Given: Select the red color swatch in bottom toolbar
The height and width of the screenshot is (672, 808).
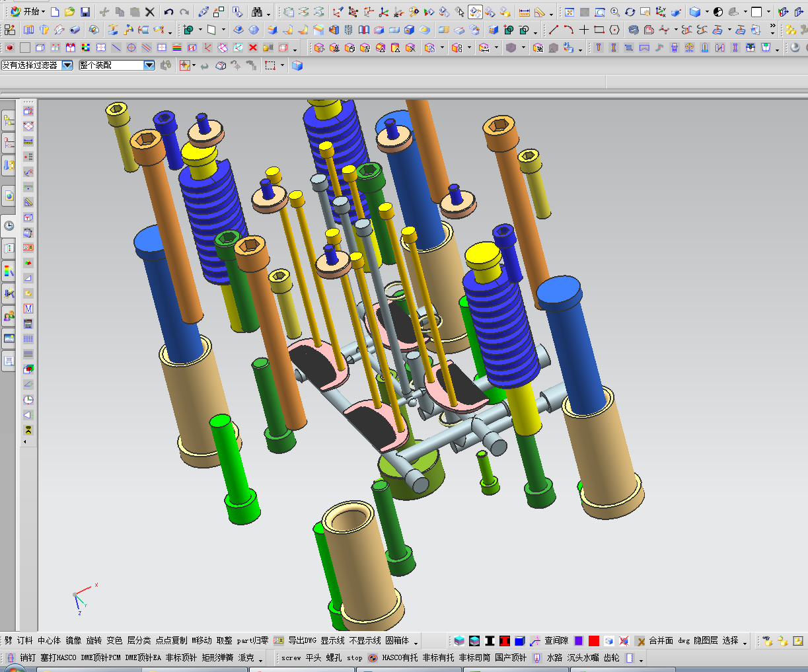Looking at the screenshot, I should [x=594, y=640].
